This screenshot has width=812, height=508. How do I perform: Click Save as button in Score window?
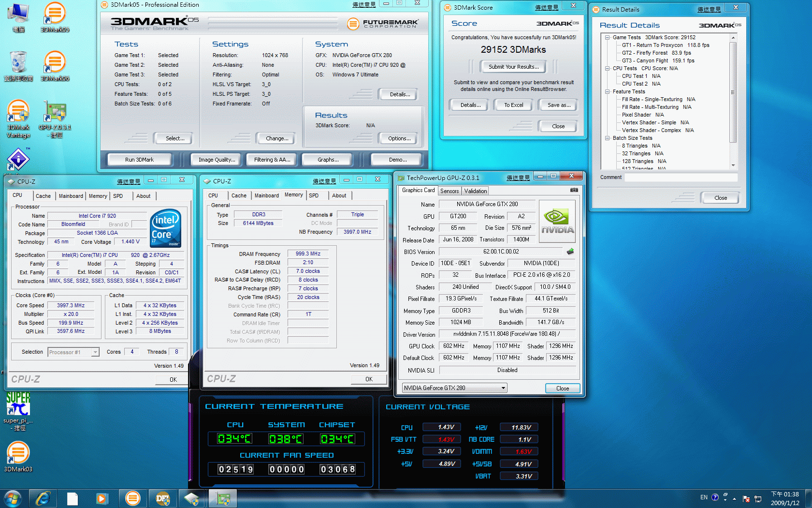point(559,105)
